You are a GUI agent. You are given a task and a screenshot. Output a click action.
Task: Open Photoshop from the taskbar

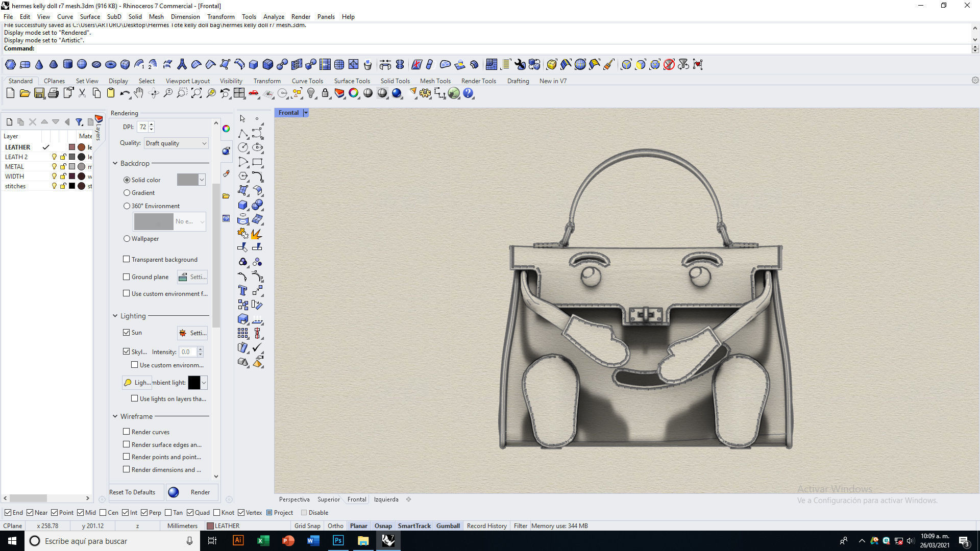tap(338, 541)
